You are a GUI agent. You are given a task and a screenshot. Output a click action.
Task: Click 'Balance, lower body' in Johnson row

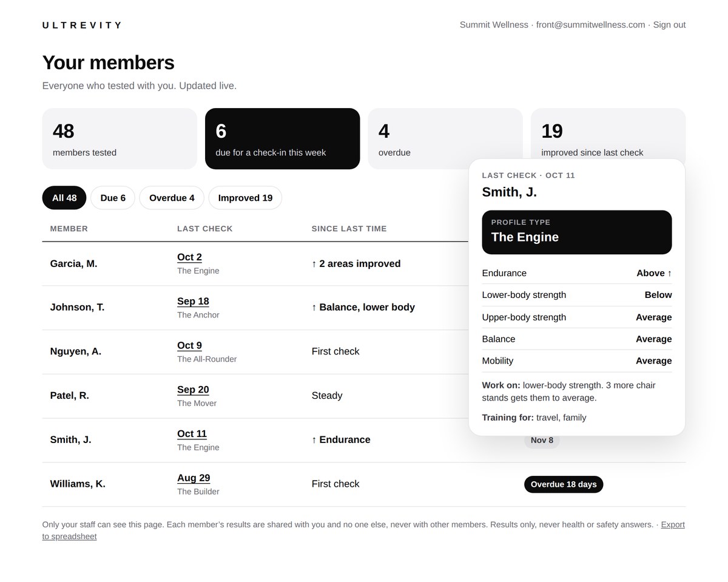(363, 308)
